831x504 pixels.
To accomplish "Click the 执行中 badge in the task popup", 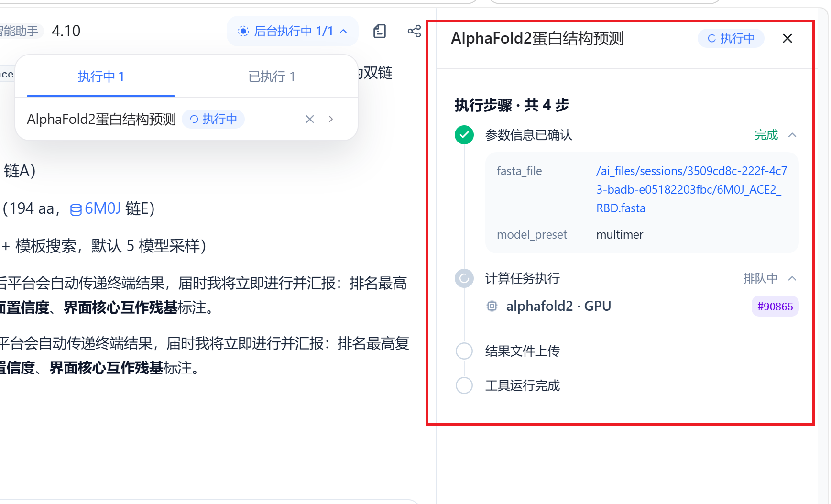I will (x=213, y=119).
